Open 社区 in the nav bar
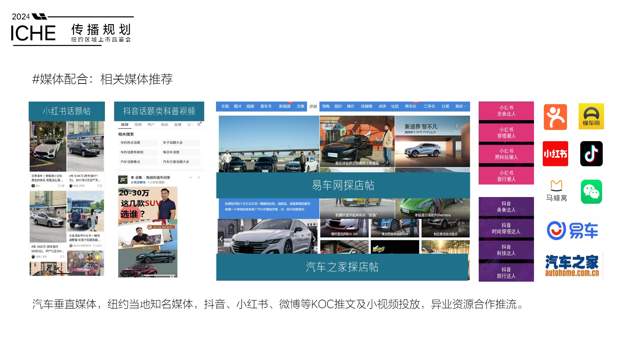The image size is (644, 362). 395,106
